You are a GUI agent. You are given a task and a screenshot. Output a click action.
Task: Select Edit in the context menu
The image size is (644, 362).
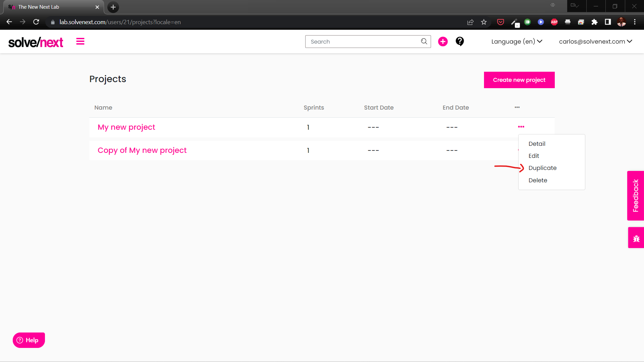[x=534, y=156]
